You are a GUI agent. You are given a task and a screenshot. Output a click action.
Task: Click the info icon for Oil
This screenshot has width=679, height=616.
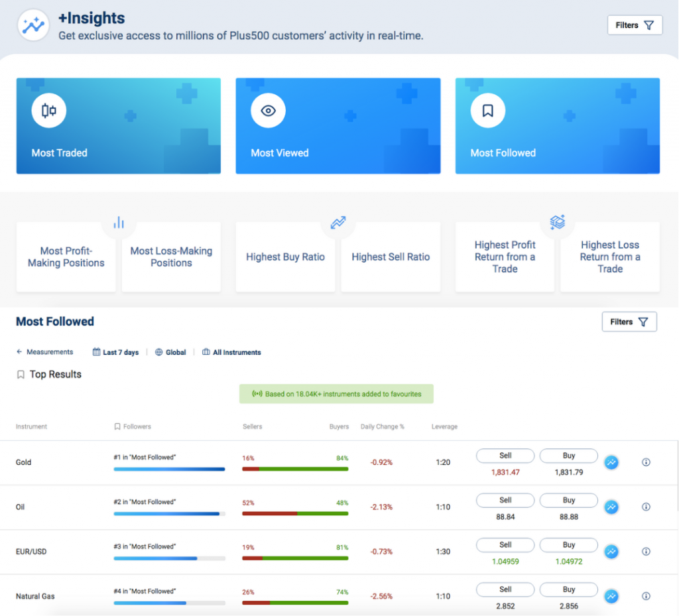click(646, 507)
